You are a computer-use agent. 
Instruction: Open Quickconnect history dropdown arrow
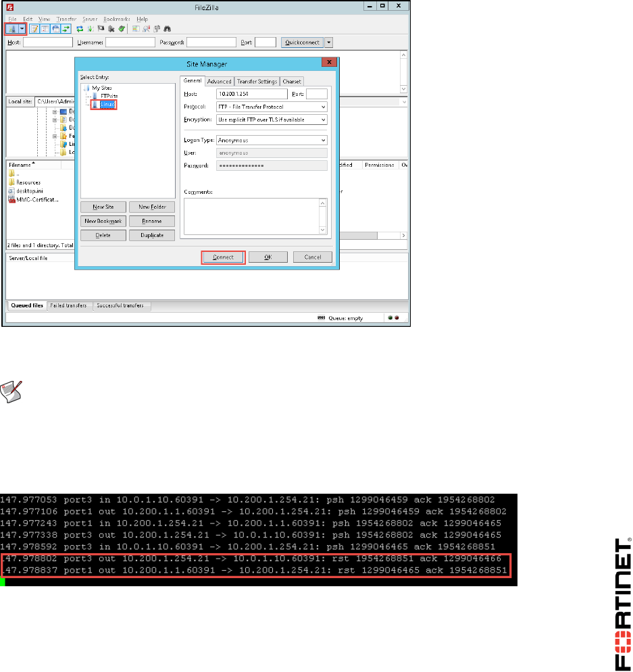coord(329,43)
